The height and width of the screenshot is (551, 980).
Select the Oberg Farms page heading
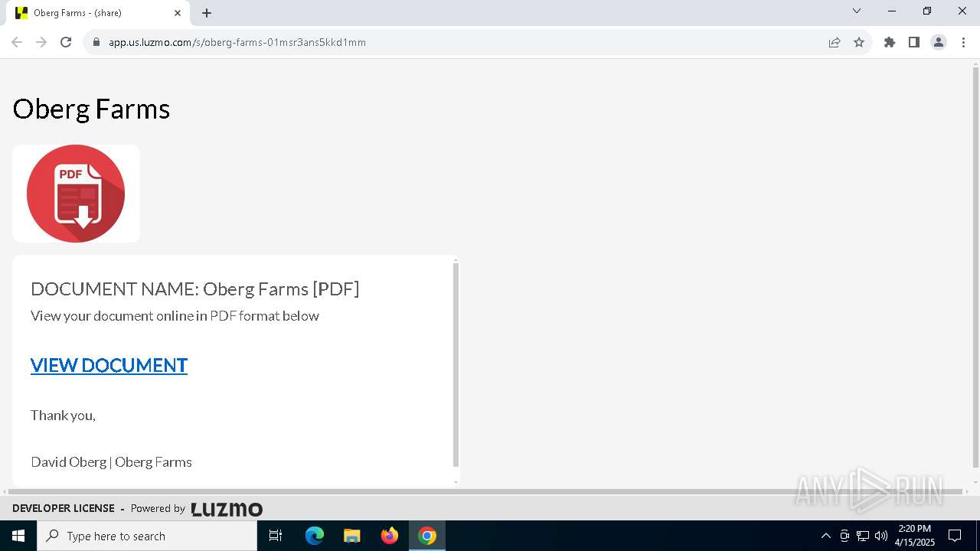(x=91, y=109)
